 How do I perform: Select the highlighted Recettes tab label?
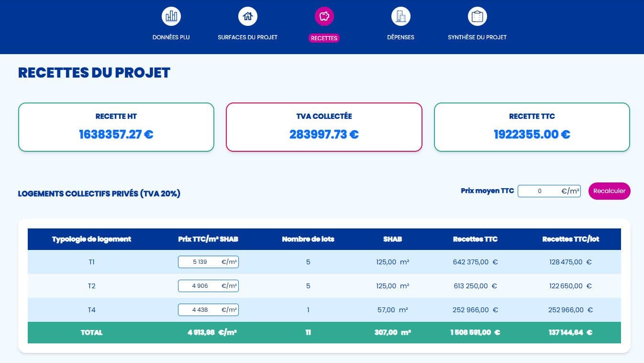[324, 38]
